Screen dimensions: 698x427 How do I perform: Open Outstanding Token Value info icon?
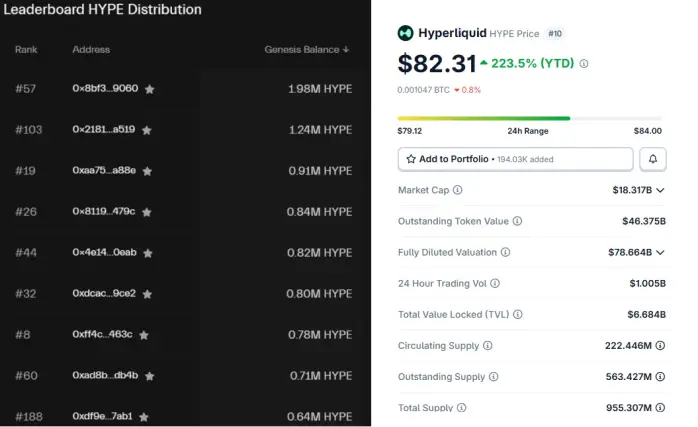tap(517, 221)
